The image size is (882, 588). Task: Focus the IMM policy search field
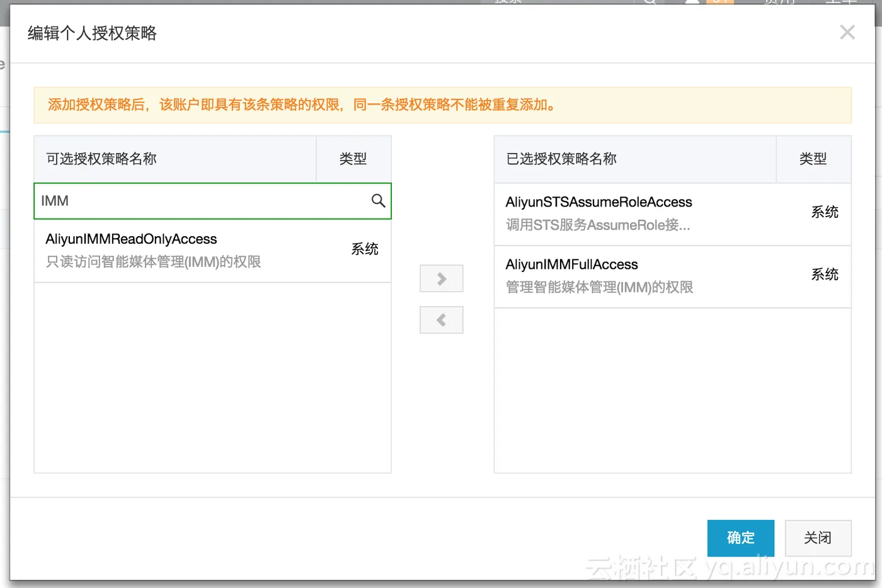coord(212,201)
